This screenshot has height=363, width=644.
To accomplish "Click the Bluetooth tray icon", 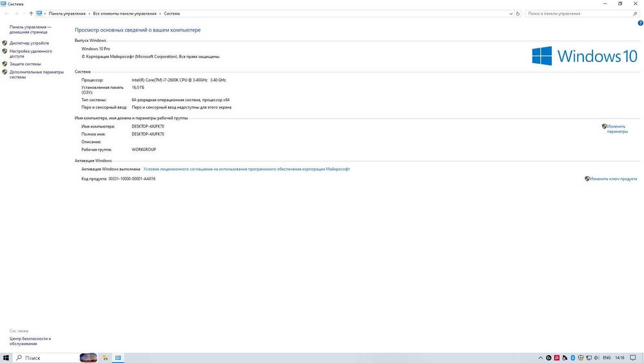I will point(573,358).
